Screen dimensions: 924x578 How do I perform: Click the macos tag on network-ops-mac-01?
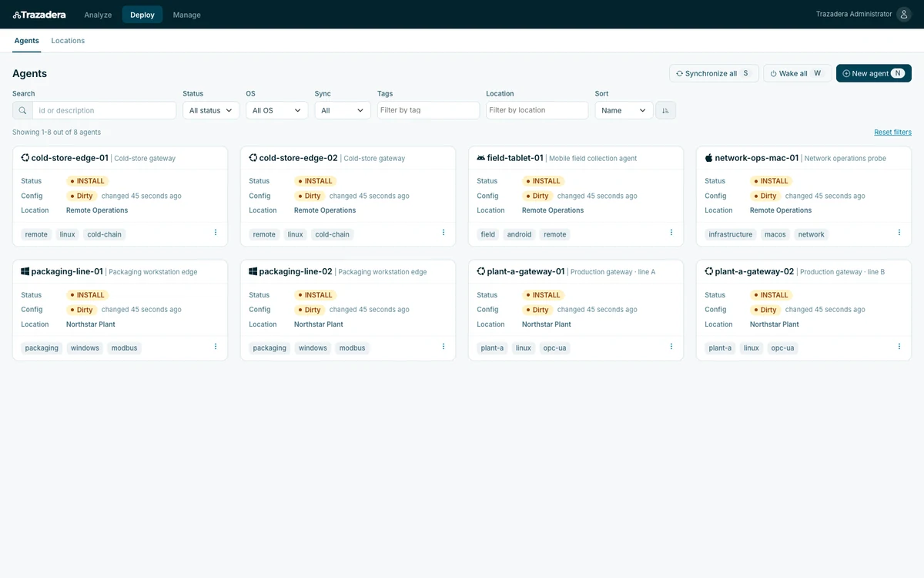coord(775,234)
